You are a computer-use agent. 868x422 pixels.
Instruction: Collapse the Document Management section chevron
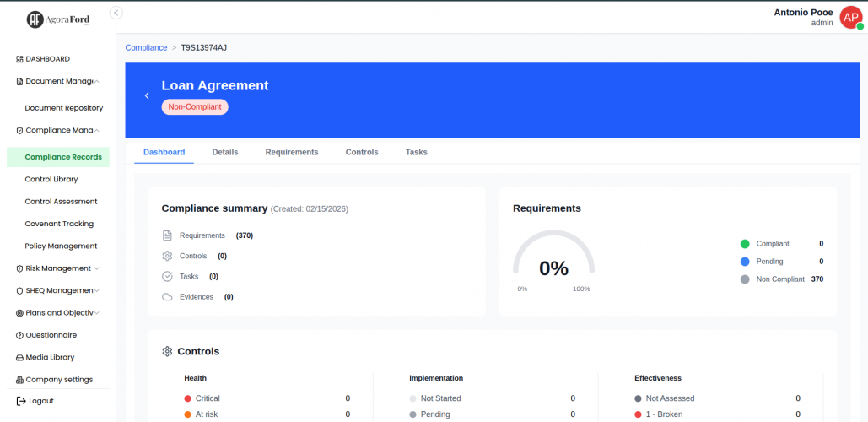pyautogui.click(x=97, y=81)
